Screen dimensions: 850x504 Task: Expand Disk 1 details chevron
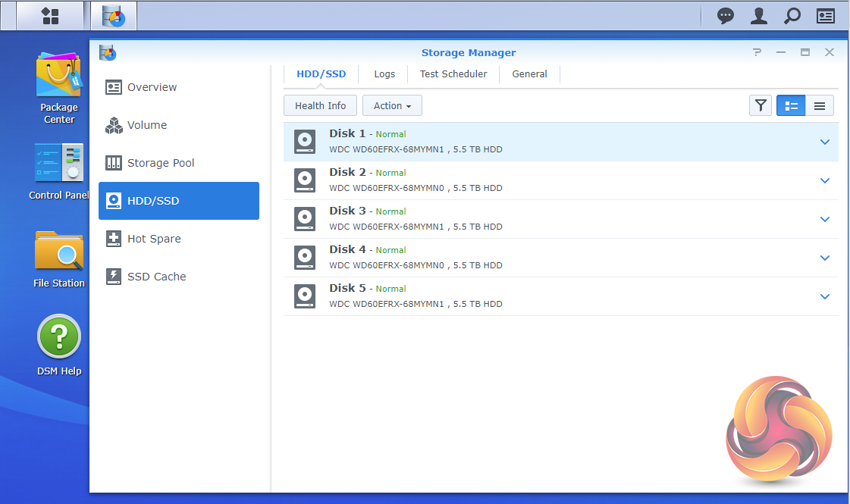pos(825,142)
